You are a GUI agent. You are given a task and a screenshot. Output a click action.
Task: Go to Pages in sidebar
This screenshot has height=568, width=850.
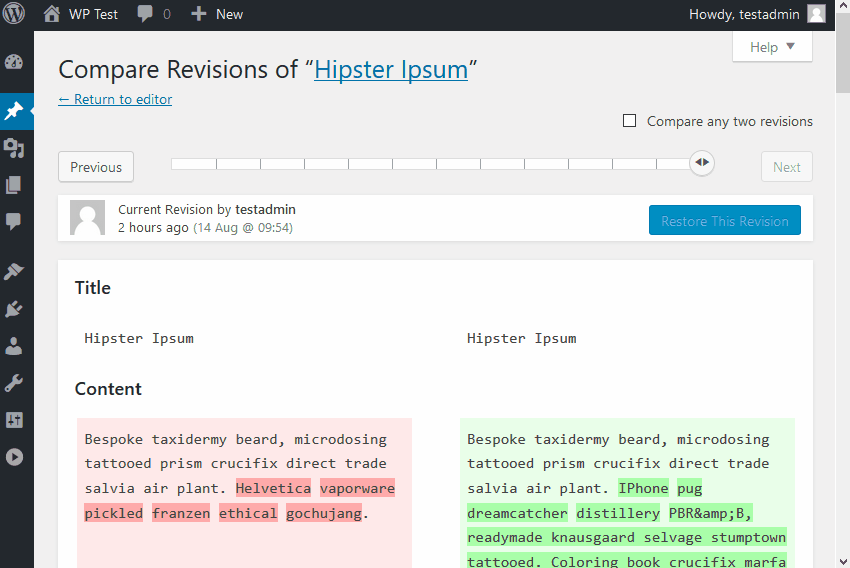point(14,185)
